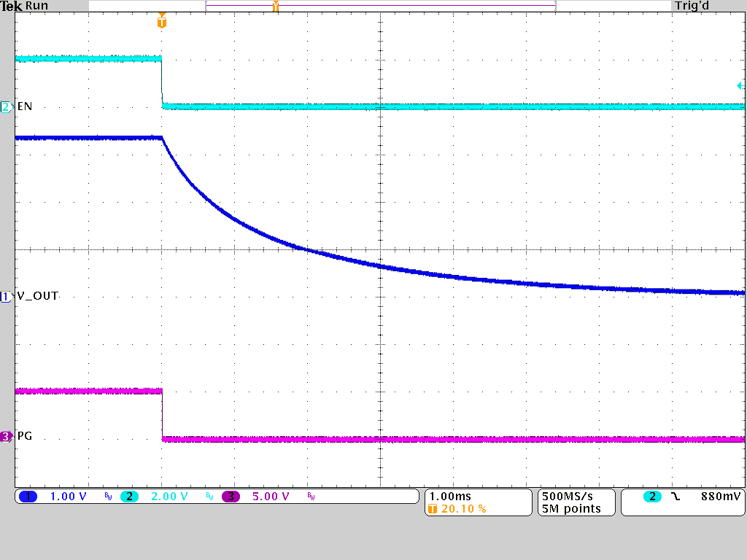
Task: Select the Channel 1 ground marker beside V_OUT
Action: [6, 296]
